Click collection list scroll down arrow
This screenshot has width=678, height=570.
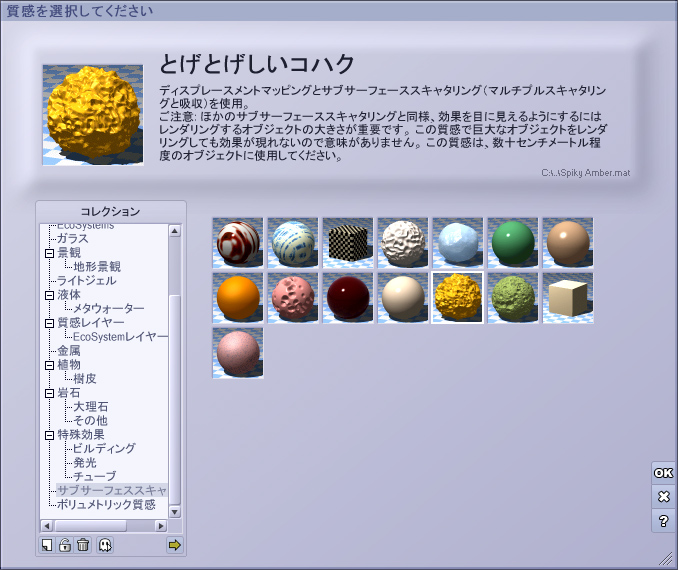click(175, 512)
